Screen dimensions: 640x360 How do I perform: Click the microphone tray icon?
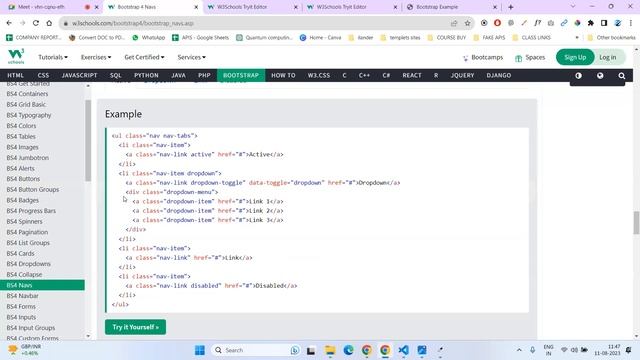(532, 350)
